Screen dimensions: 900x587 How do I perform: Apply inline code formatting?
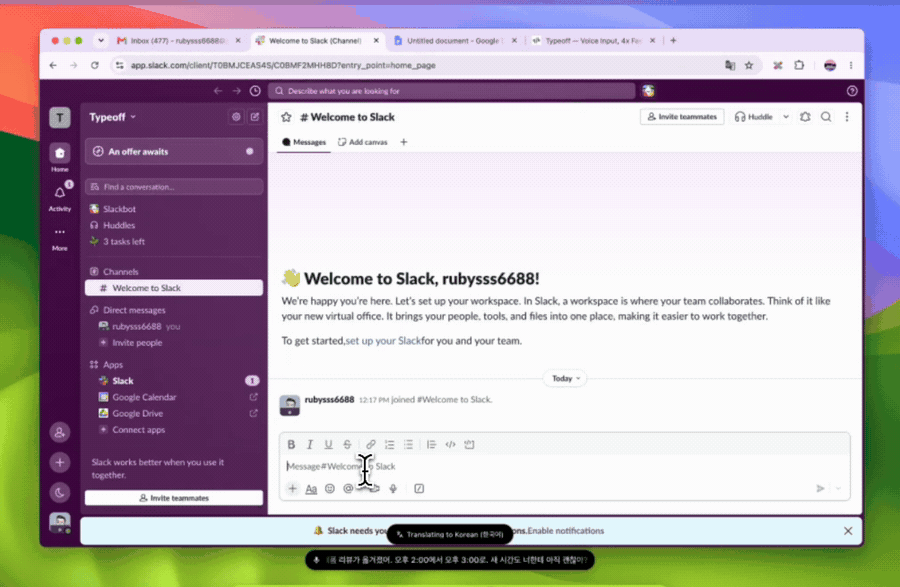coord(451,445)
